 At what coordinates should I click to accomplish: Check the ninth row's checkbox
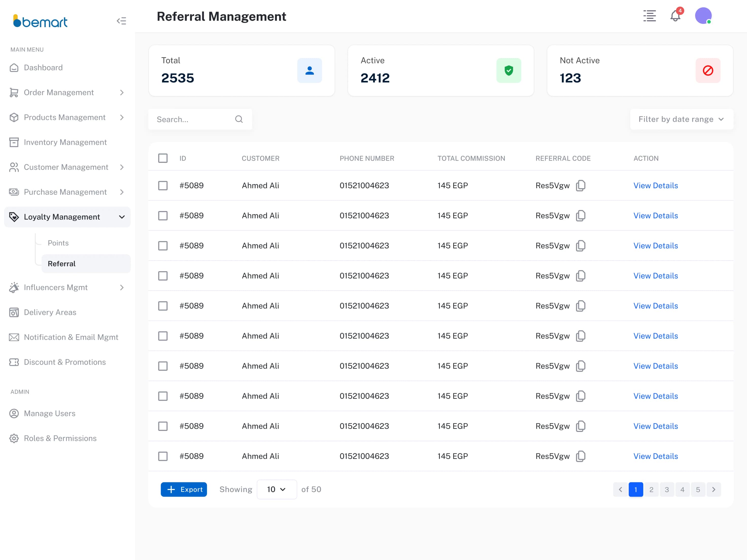coord(163,426)
